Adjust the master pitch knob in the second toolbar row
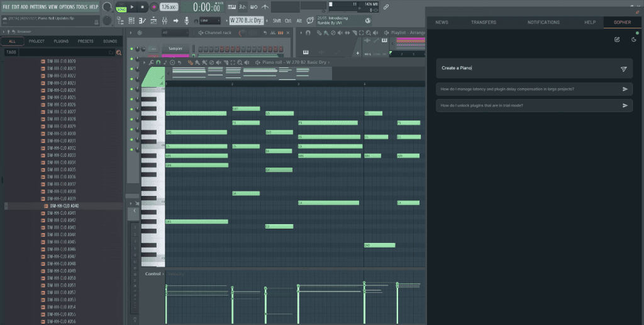This screenshot has width=644, height=325. (x=107, y=20)
